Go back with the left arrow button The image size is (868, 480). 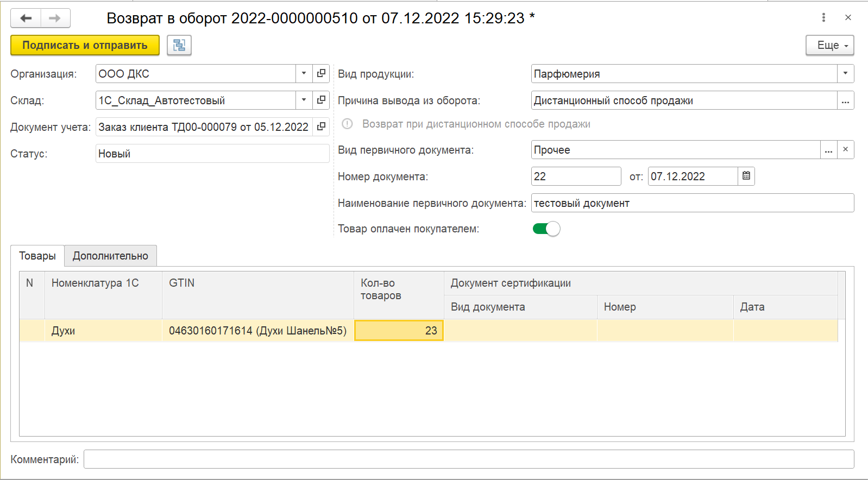click(26, 18)
